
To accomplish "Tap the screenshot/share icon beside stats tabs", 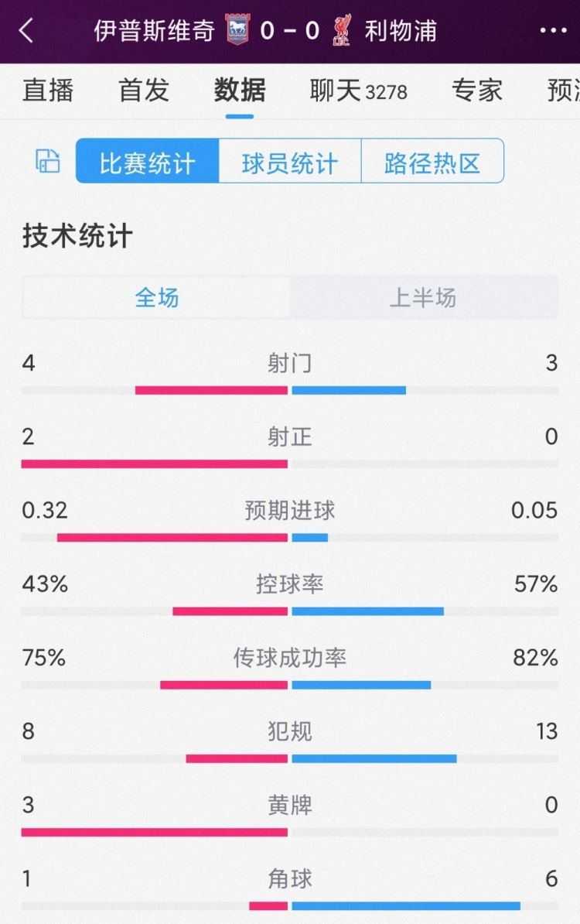I will (x=47, y=160).
